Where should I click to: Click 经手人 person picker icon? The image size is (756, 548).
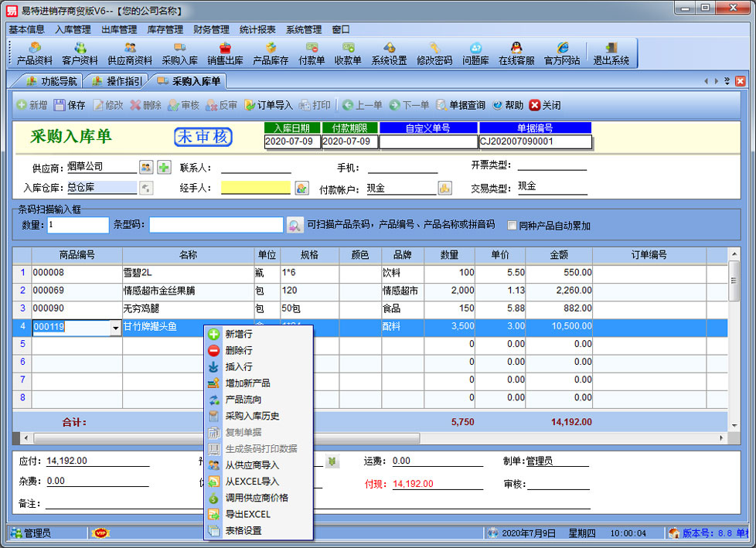coord(301,188)
